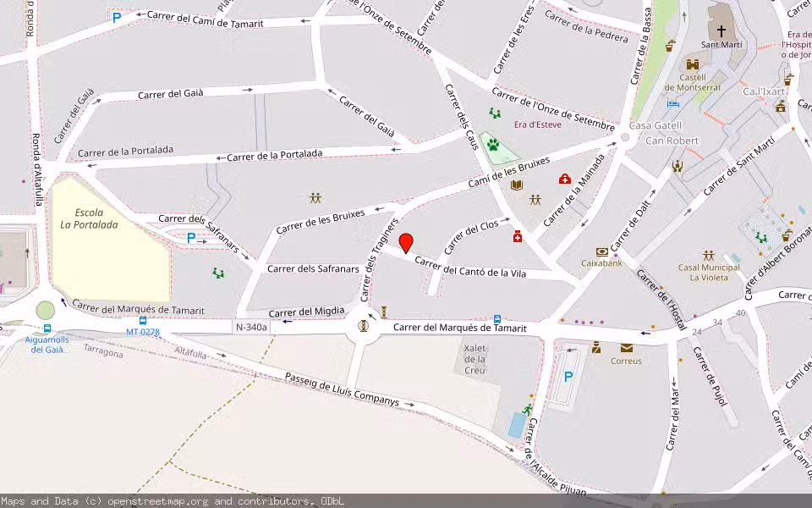812x508 pixels.
Task: Click the Carrer de Sant Martí label
Action: tap(739, 166)
